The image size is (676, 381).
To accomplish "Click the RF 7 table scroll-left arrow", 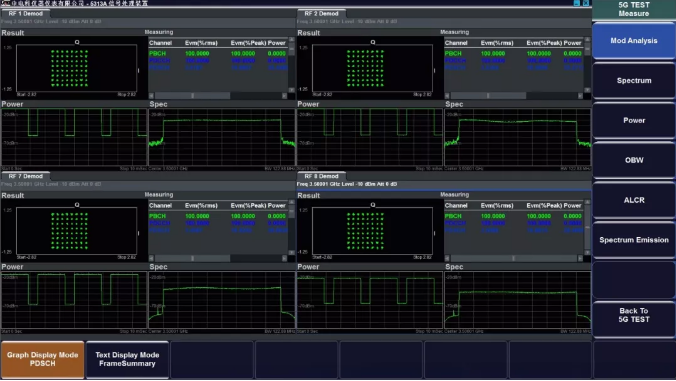I will click(x=151, y=258).
